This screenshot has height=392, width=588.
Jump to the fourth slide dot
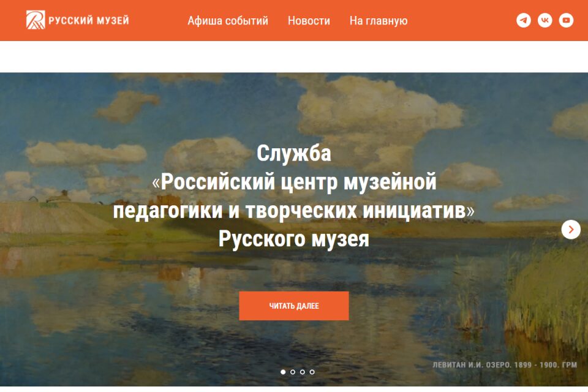pyautogui.click(x=312, y=372)
